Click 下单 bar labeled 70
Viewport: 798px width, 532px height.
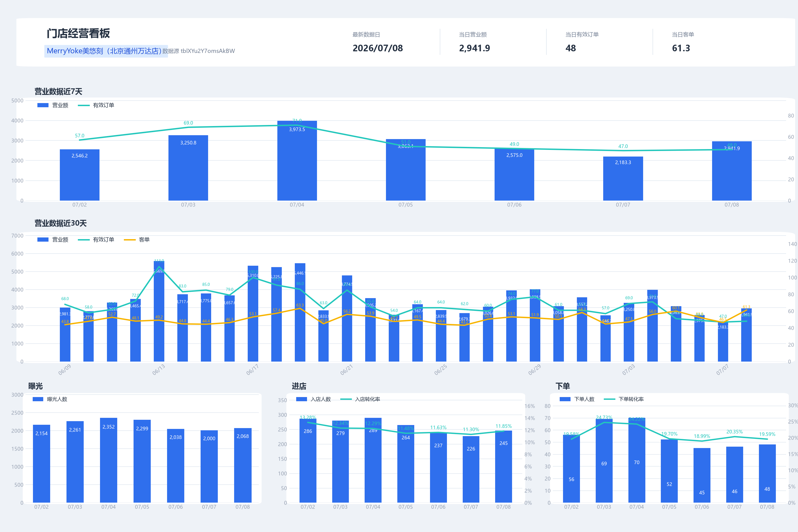pos(636,460)
